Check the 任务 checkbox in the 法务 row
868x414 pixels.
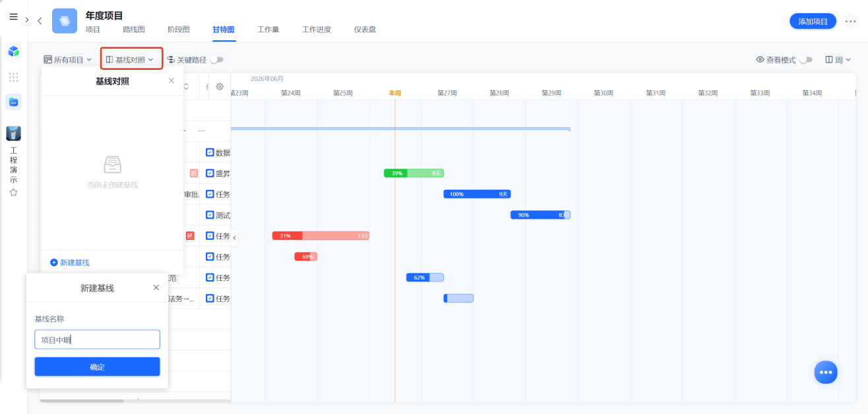point(210,298)
